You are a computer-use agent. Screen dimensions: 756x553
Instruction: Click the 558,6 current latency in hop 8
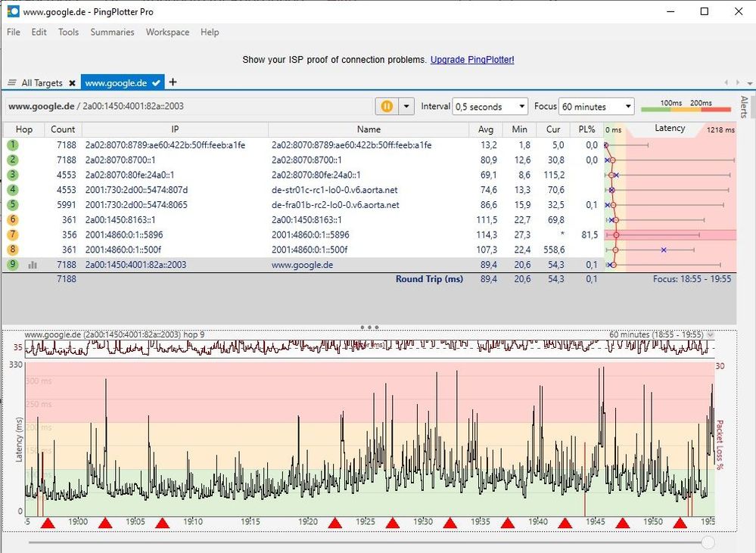[553, 250]
